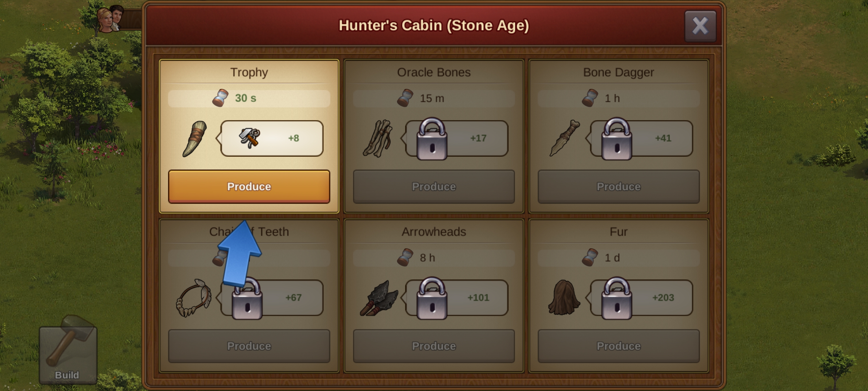Click the orange Produce button for Trophy
868x391 pixels.
pyautogui.click(x=249, y=187)
